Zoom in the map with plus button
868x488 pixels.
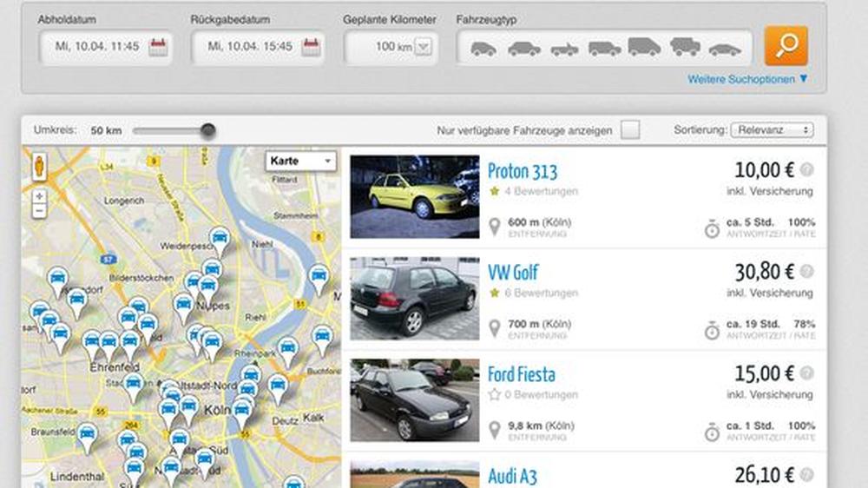(39, 196)
